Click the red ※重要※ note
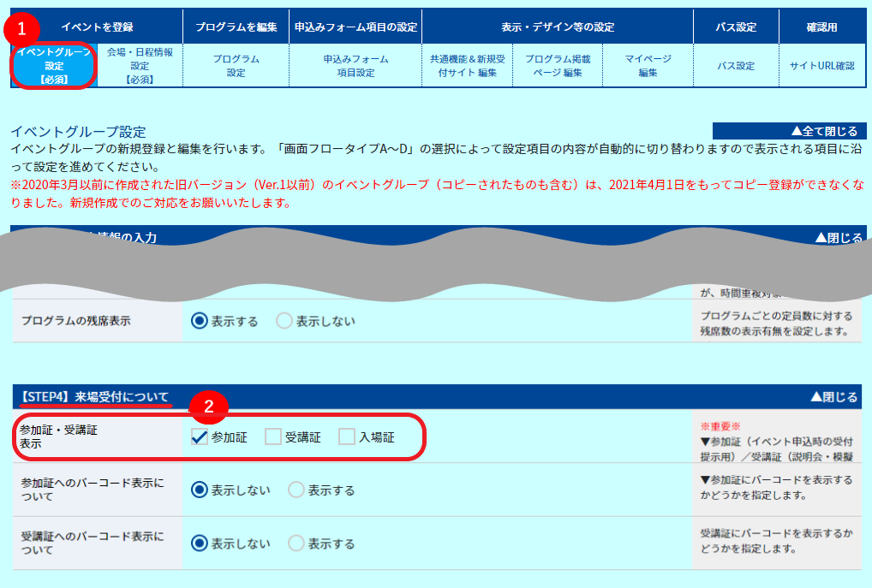872x588 pixels. 720,426
